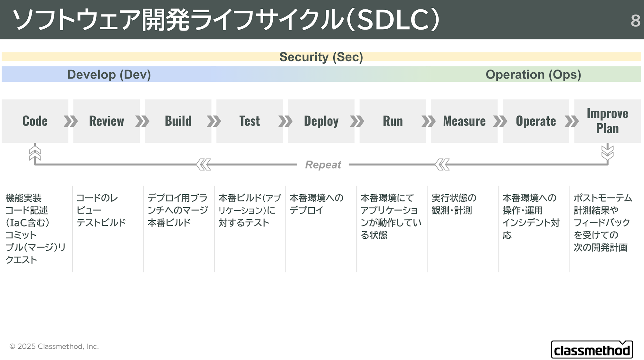Click the text 本番環境への in the Operate column
Image resolution: width=644 pixels, height=360 pixels.
point(529,198)
